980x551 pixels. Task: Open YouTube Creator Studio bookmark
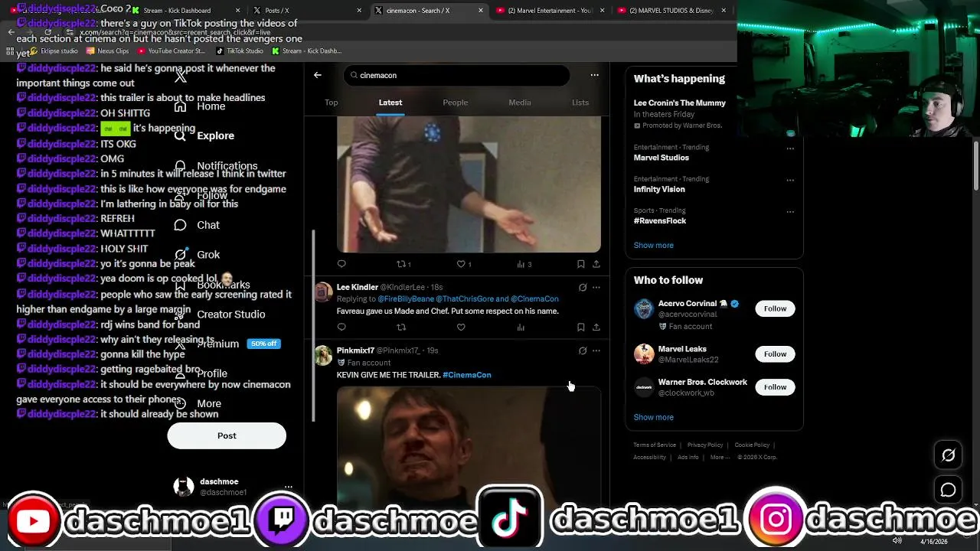tap(172, 51)
